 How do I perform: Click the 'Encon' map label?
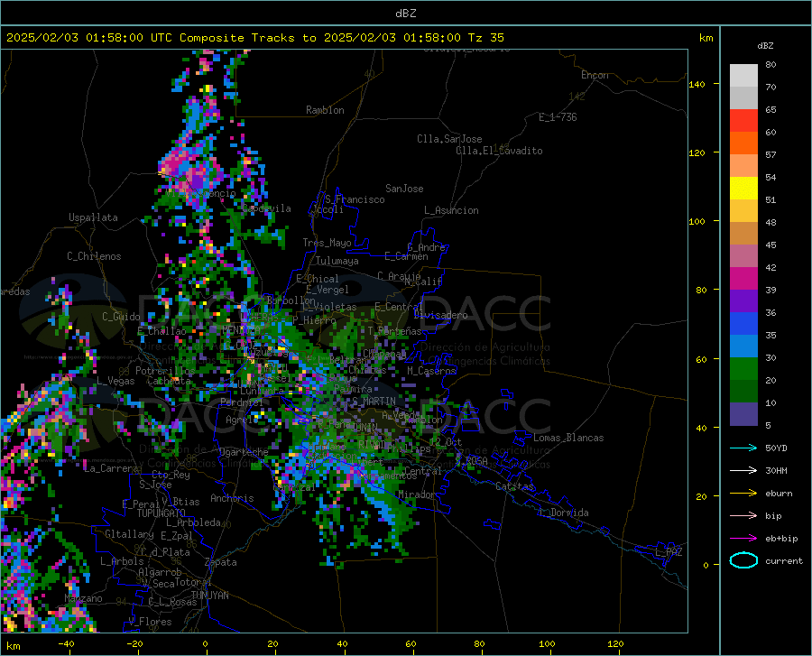pyautogui.click(x=595, y=75)
